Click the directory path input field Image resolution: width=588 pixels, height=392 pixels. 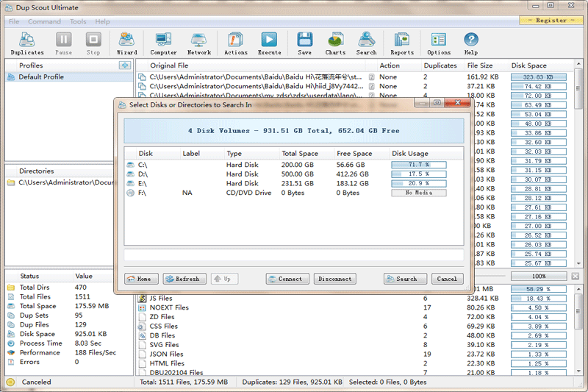[x=293, y=255]
